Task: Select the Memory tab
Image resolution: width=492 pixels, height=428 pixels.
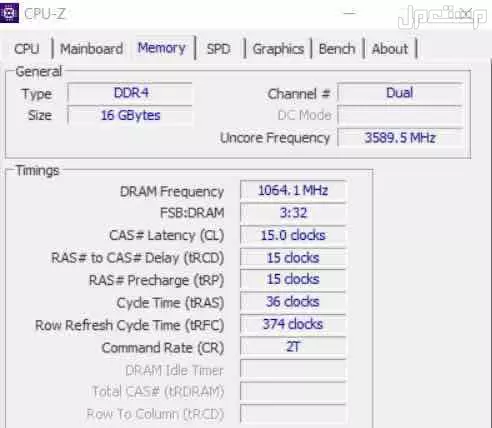Action: [162, 48]
